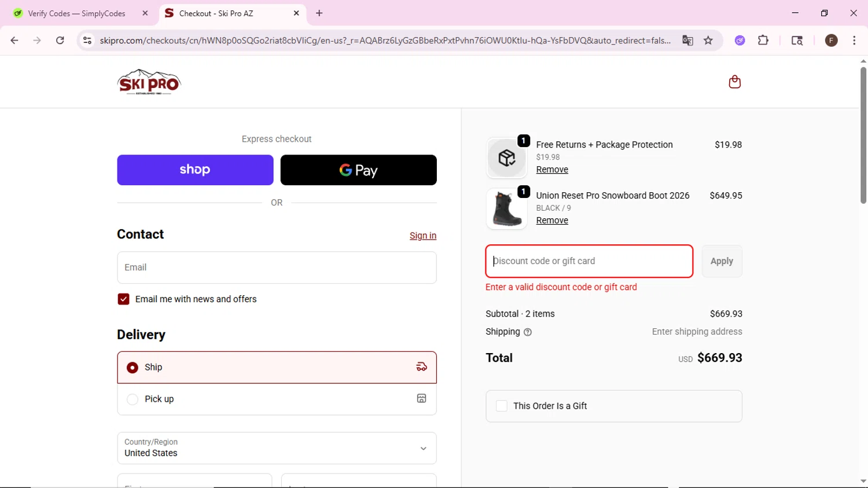Click the Express checkout heading
The image size is (868, 488).
[x=277, y=139]
